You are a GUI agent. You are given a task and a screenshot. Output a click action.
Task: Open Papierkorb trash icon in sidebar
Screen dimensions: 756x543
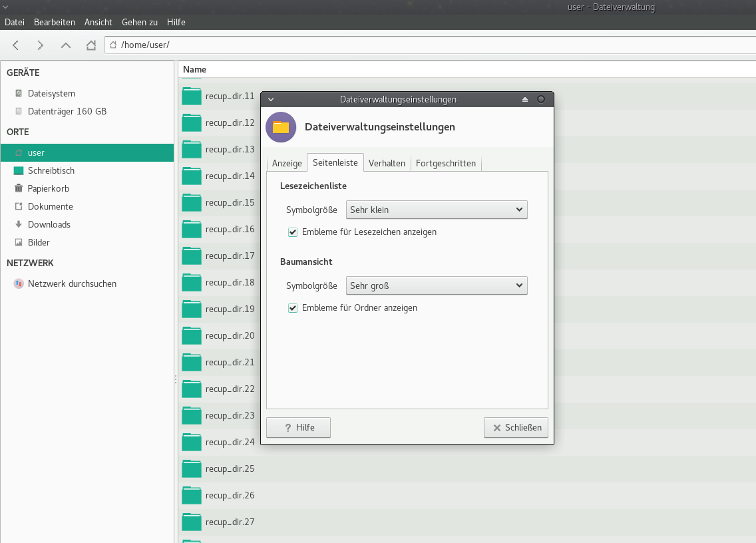(x=19, y=188)
